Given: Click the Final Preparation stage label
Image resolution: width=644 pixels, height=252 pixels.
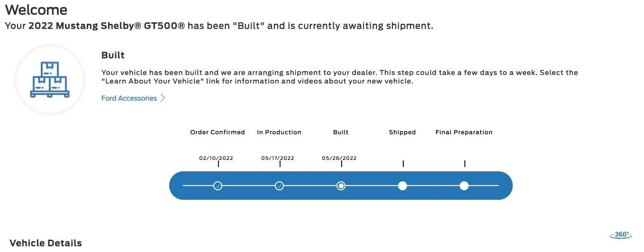Looking at the screenshot, I should click(x=464, y=132).
